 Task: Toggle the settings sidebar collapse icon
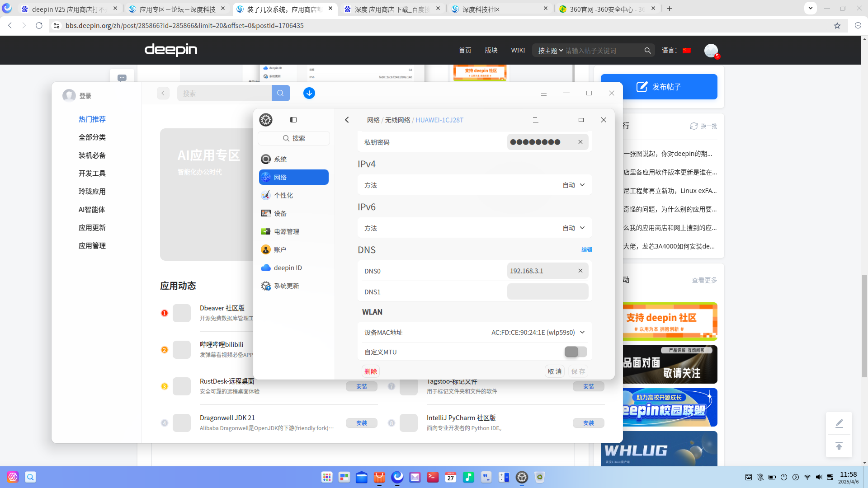click(x=293, y=120)
